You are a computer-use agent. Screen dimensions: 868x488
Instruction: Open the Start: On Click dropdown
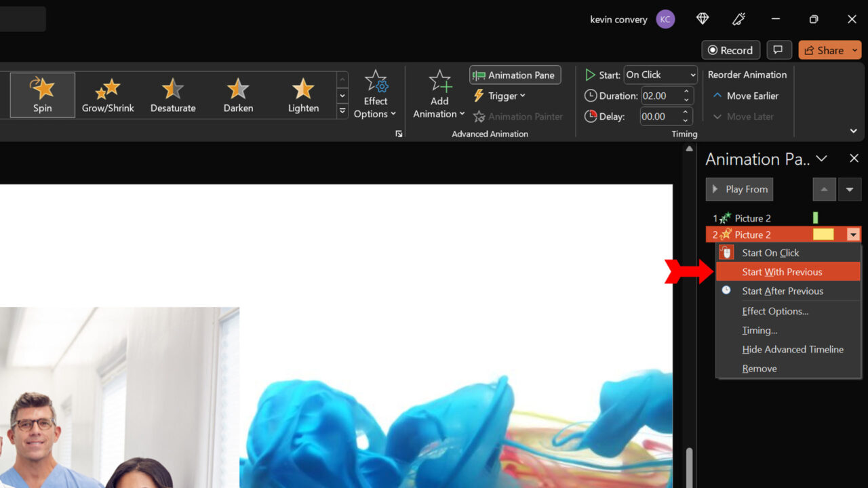tap(660, 75)
